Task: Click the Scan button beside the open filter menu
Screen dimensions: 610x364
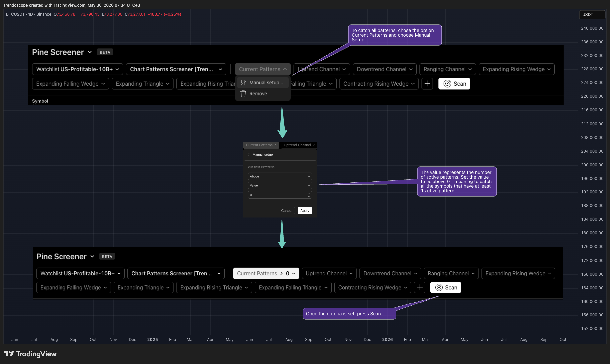Action: (x=454, y=84)
